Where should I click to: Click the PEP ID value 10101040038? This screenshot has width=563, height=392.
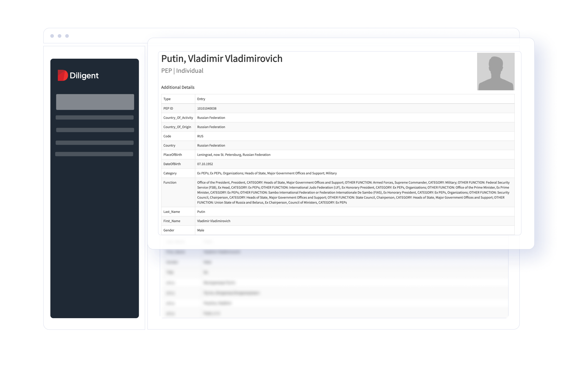[206, 108]
